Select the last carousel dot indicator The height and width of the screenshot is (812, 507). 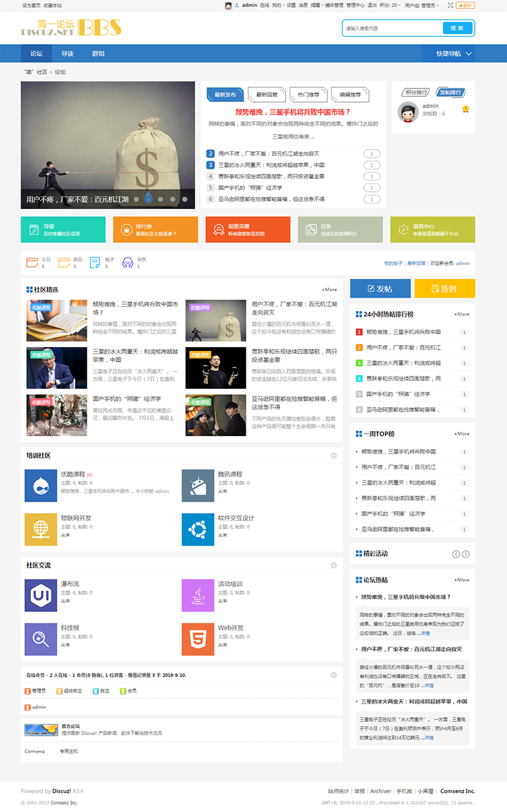(x=185, y=199)
